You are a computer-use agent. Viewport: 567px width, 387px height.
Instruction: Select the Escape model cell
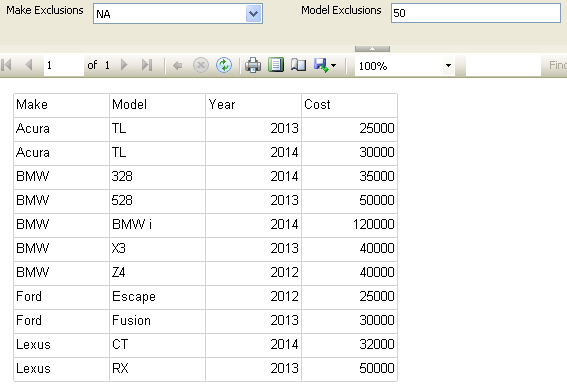pyautogui.click(x=157, y=297)
